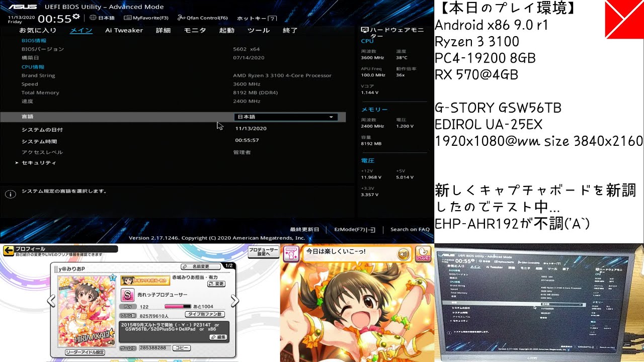This screenshot has width=644, height=362.
Task: Play voice with the speaker icon
Action: 404,254
